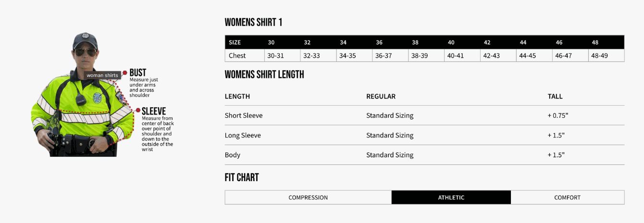Click the 'woman shirts' tooltip label
644x223 pixels.
click(x=102, y=75)
